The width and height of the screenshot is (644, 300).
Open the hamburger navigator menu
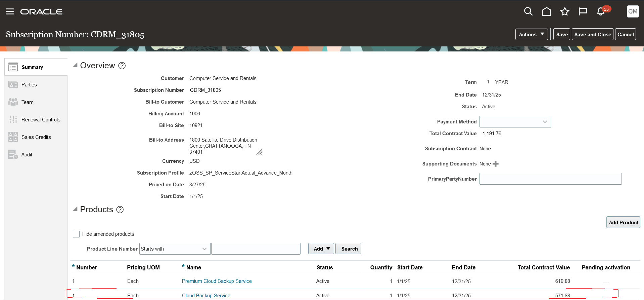[x=10, y=12]
